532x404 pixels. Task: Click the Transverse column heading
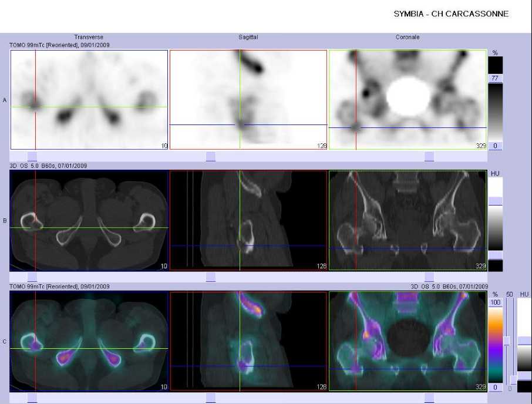(89, 37)
